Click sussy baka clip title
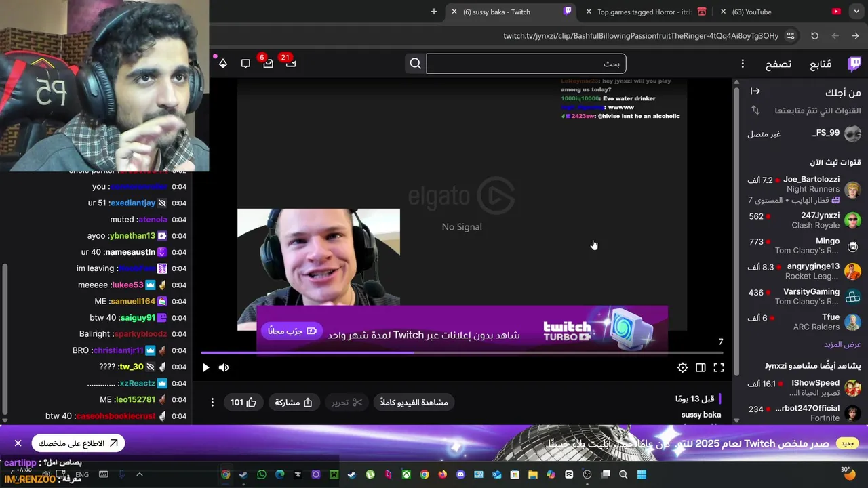 [x=701, y=415]
